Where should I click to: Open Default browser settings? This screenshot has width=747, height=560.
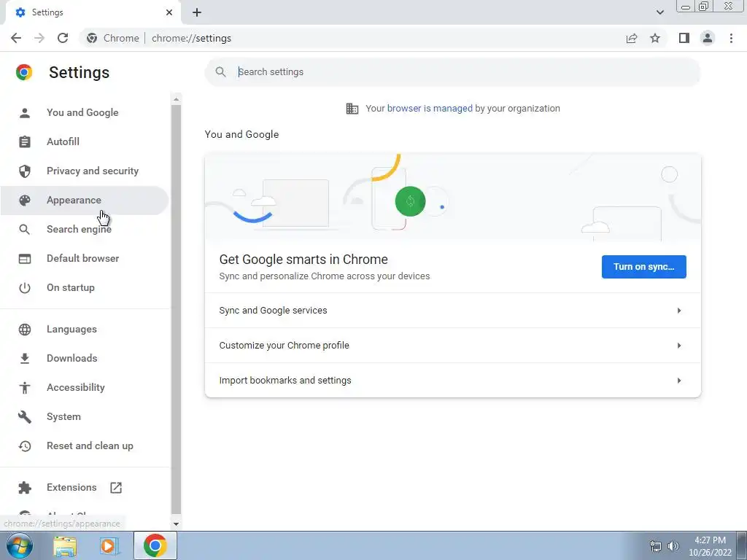[x=83, y=258]
